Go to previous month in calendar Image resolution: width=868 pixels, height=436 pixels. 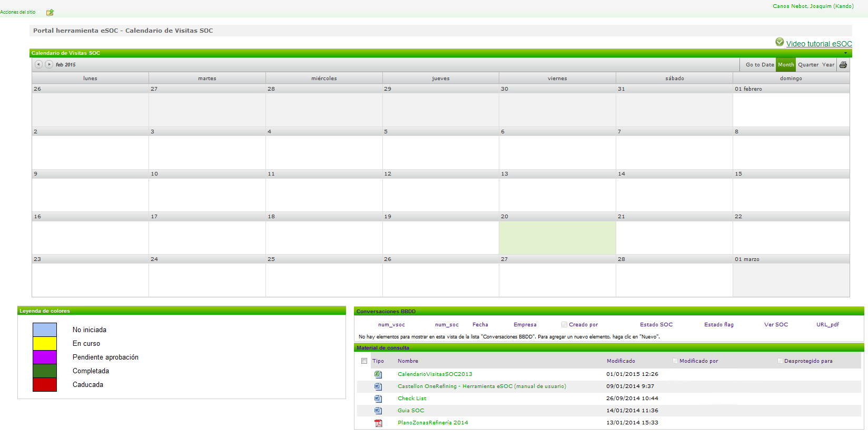[38, 64]
